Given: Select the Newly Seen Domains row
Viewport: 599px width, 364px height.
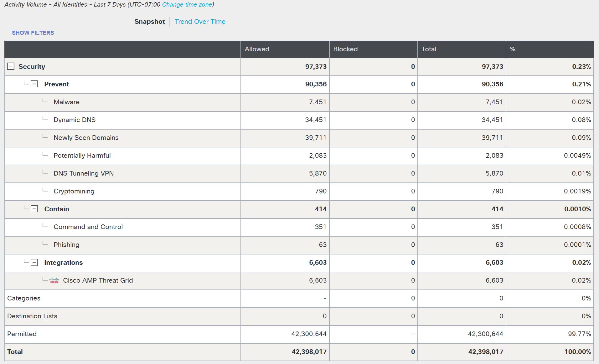Looking at the screenshot, I should [86, 138].
